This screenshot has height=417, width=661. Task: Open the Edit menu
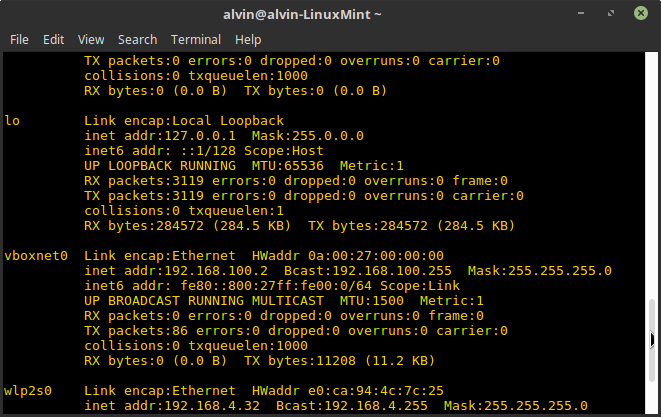coord(54,40)
